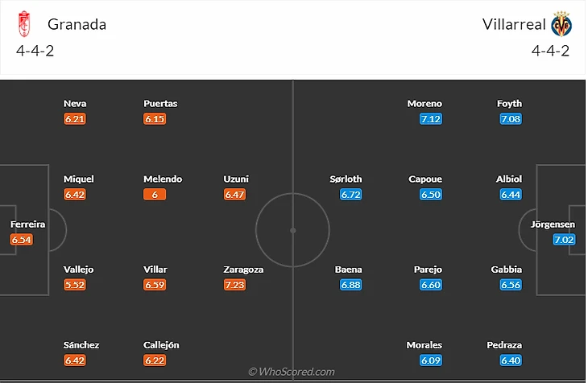Open Moreno's 7.12 rating badge

[x=430, y=119]
